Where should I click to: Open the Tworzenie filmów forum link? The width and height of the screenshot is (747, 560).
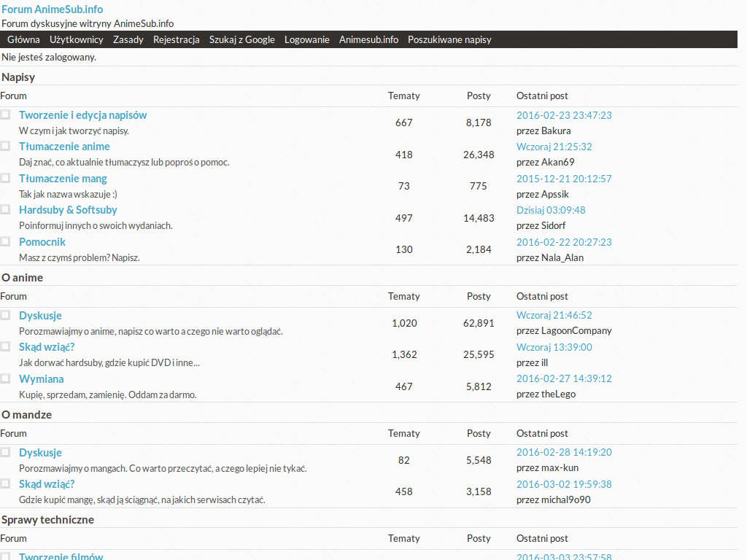coord(61,556)
